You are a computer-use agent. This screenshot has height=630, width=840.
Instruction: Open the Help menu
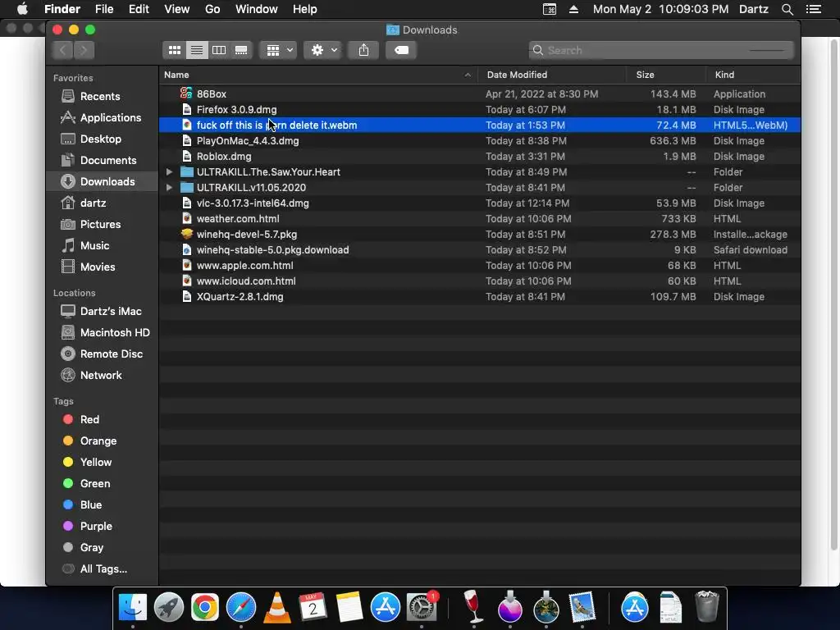coord(305,9)
